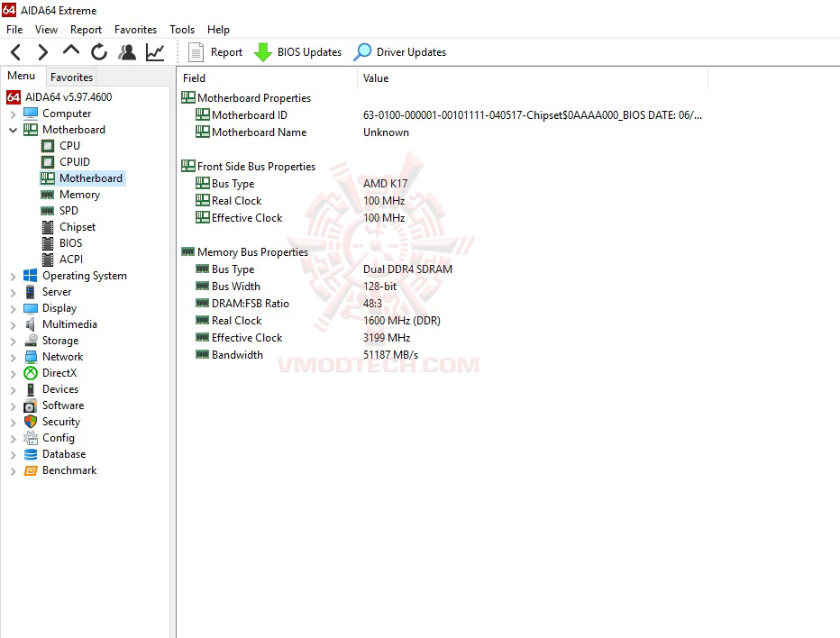840x638 pixels.
Task: Select the CPUID item in the sidebar
Action: pos(72,161)
